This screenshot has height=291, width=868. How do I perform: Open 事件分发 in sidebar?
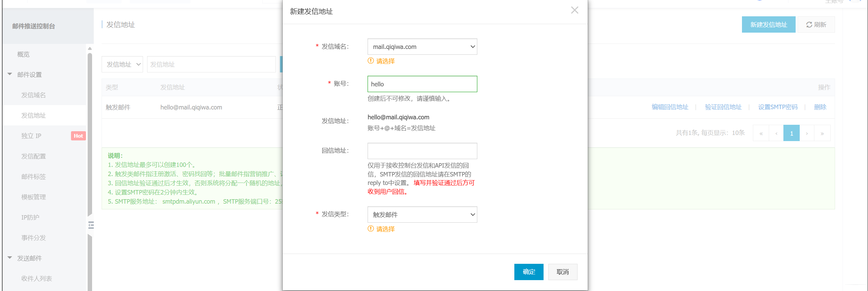pyautogui.click(x=33, y=238)
